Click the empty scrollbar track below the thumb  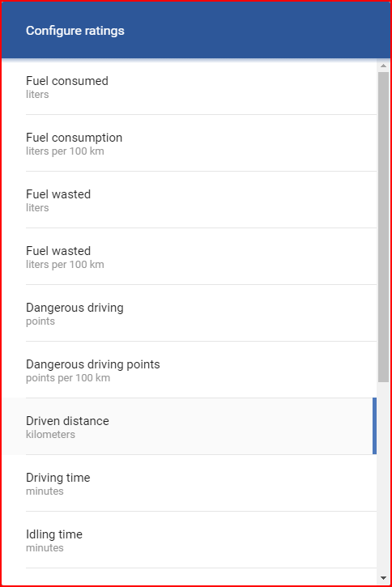[383, 478]
